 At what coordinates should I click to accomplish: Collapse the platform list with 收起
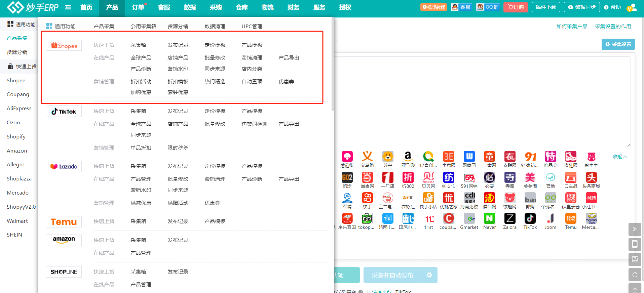coord(619,157)
